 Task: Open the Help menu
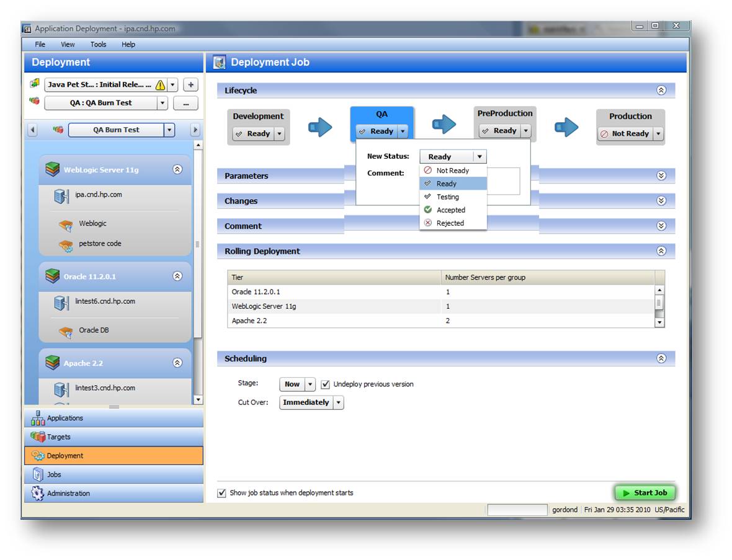pyautogui.click(x=128, y=44)
